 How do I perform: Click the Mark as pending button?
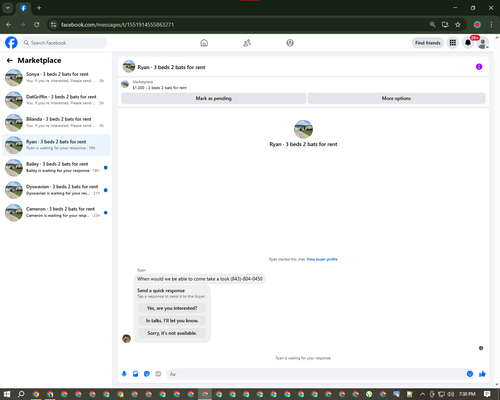click(213, 98)
